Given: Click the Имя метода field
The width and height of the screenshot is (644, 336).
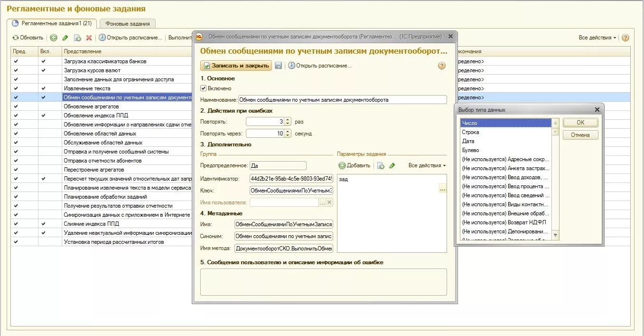Looking at the screenshot, I should (284, 248).
